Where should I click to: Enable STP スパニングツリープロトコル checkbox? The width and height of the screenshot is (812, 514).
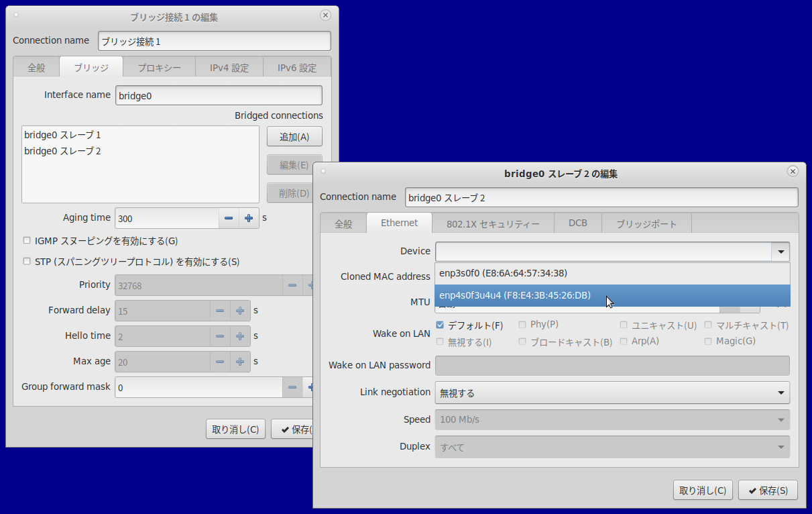27,262
